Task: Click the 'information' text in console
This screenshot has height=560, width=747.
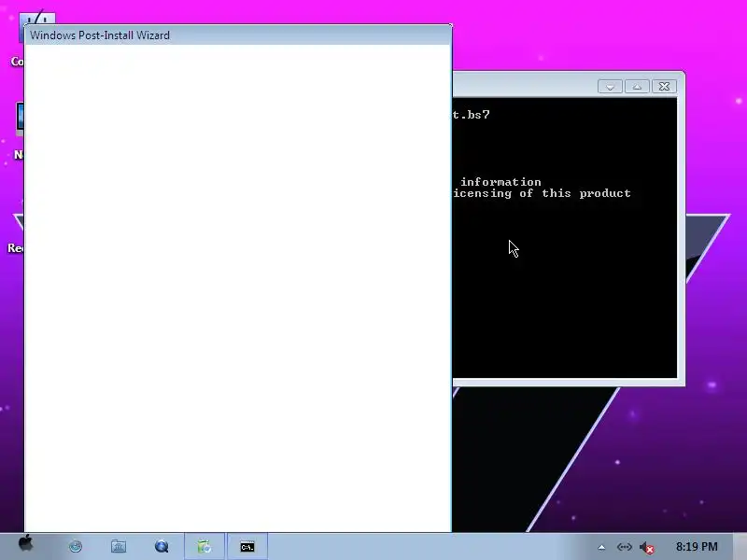Action: click(x=500, y=182)
